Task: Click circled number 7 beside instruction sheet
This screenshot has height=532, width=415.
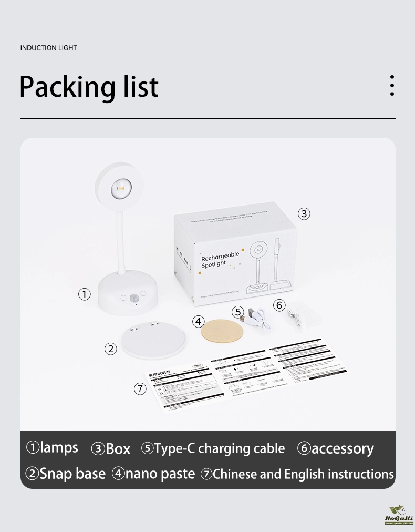Action: pyautogui.click(x=140, y=389)
